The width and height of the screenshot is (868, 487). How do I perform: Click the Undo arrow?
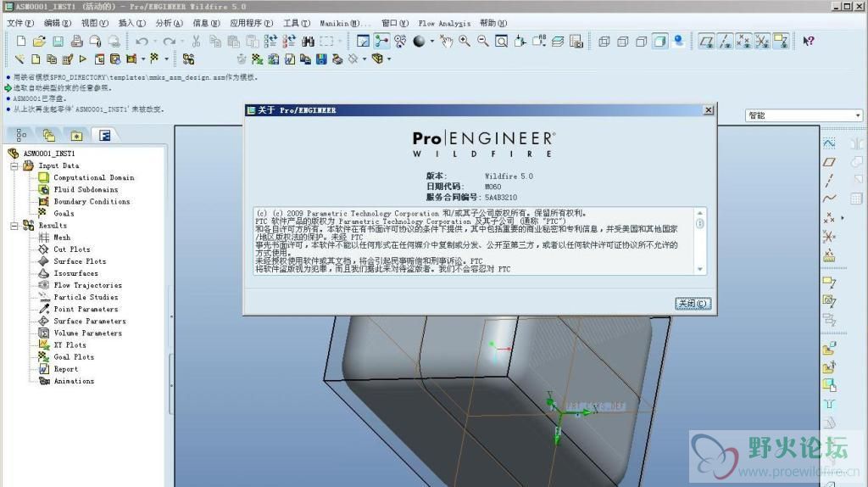(142, 41)
